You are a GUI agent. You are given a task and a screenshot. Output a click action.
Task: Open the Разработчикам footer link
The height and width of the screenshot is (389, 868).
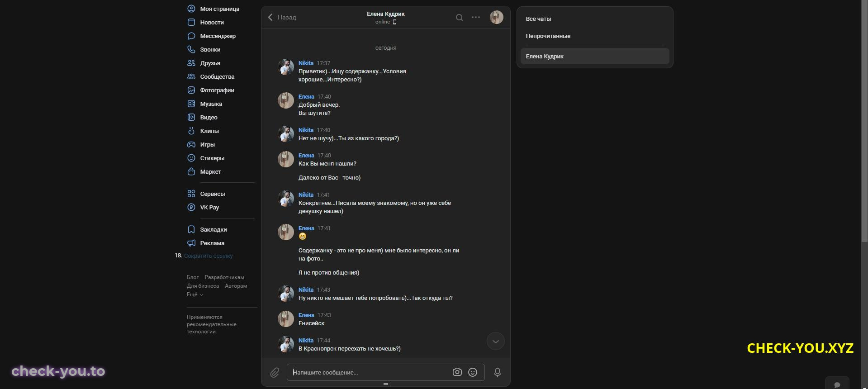(x=224, y=277)
